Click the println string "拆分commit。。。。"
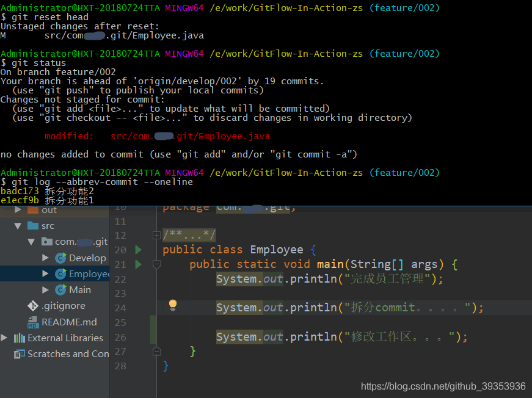 coord(407,308)
